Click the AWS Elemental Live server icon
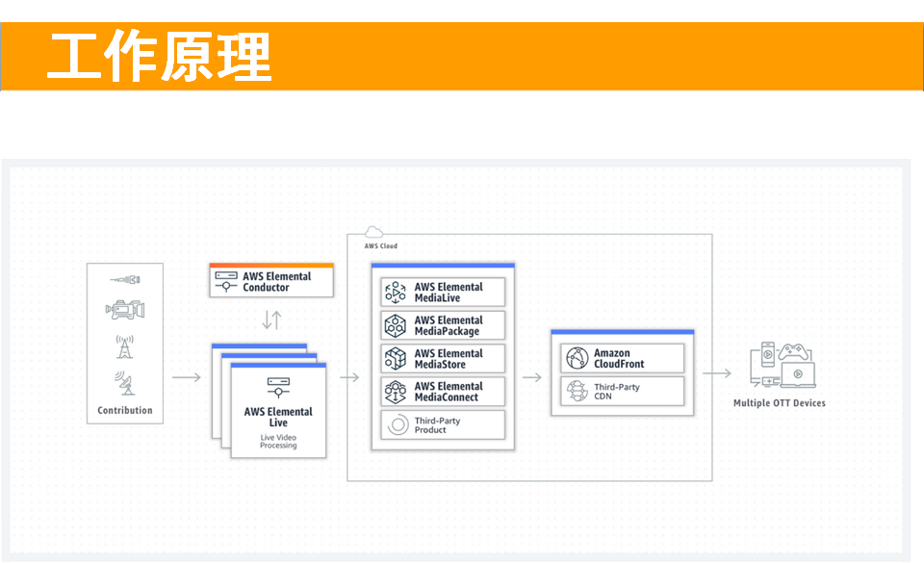Image resolution: width=924 pixels, height=563 pixels. point(278,388)
